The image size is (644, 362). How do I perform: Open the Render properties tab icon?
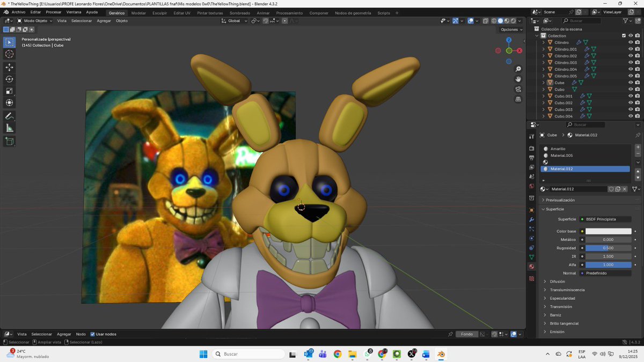click(531, 149)
